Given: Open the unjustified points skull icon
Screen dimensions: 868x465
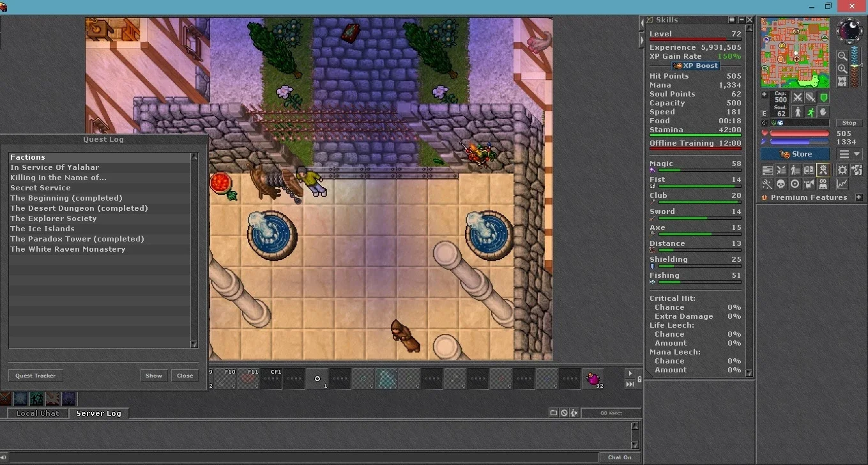Looking at the screenshot, I should [x=781, y=184].
